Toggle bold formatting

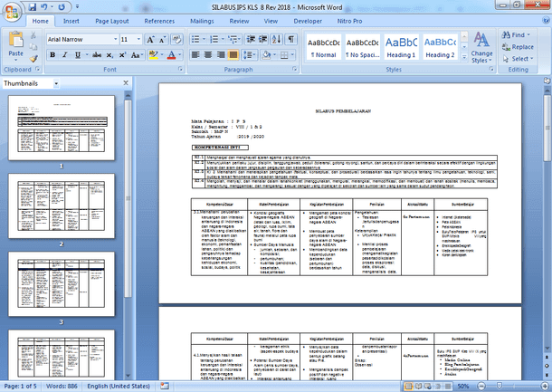click(x=52, y=55)
